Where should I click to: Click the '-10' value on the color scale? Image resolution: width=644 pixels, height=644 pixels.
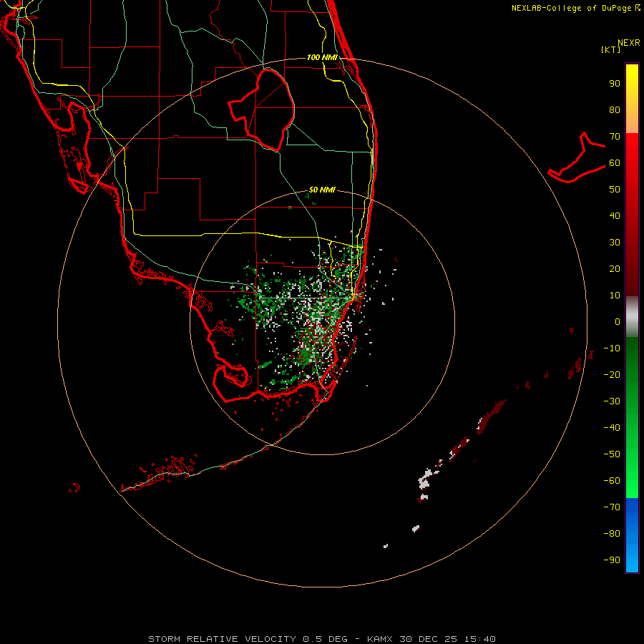[x=612, y=348]
